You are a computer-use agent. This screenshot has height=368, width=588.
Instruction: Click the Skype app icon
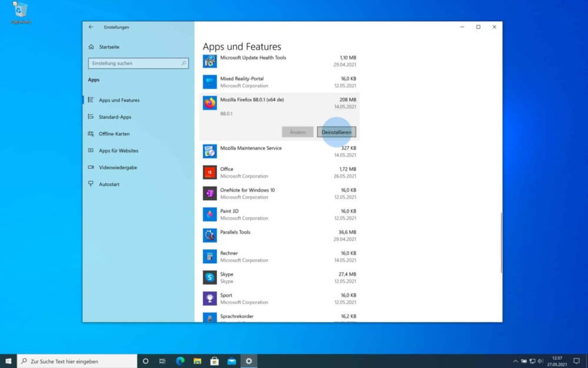click(x=210, y=277)
